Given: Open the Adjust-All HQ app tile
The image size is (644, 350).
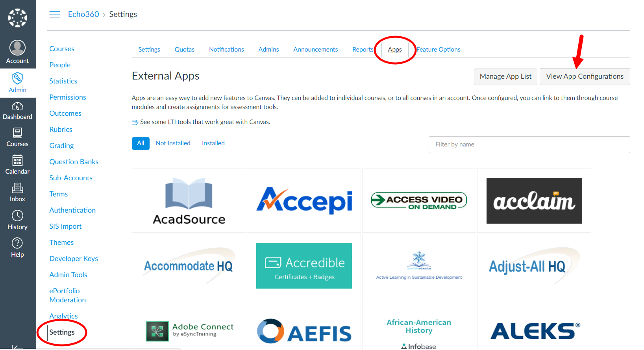Looking at the screenshot, I should click(534, 266).
